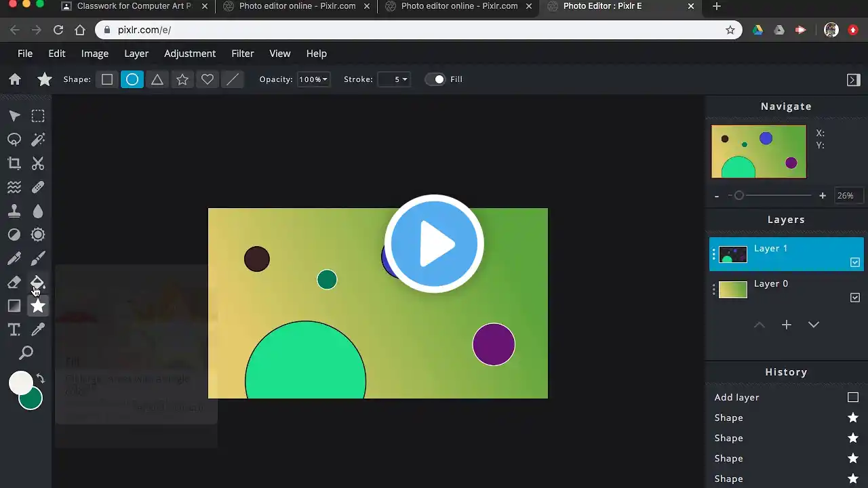This screenshot has height=488, width=868.
Task: Pick the Clone stamp tool
Action: tap(14, 211)
